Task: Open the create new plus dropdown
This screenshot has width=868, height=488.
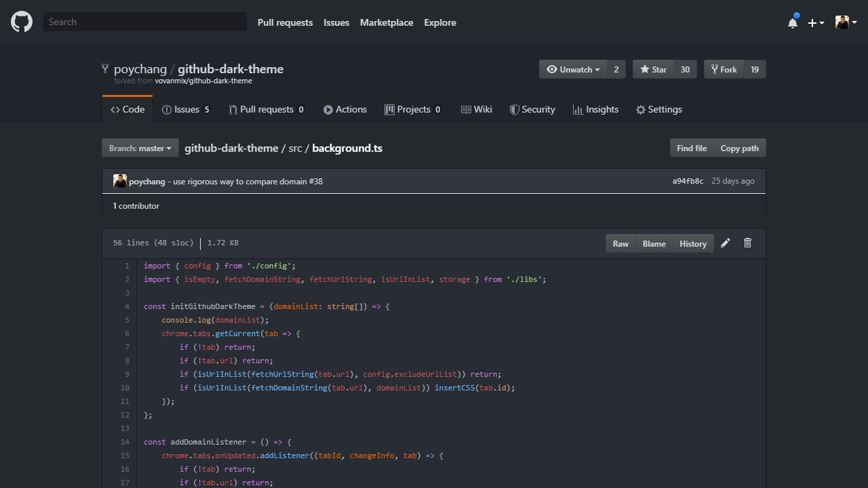Action: [x=816, y=22]
